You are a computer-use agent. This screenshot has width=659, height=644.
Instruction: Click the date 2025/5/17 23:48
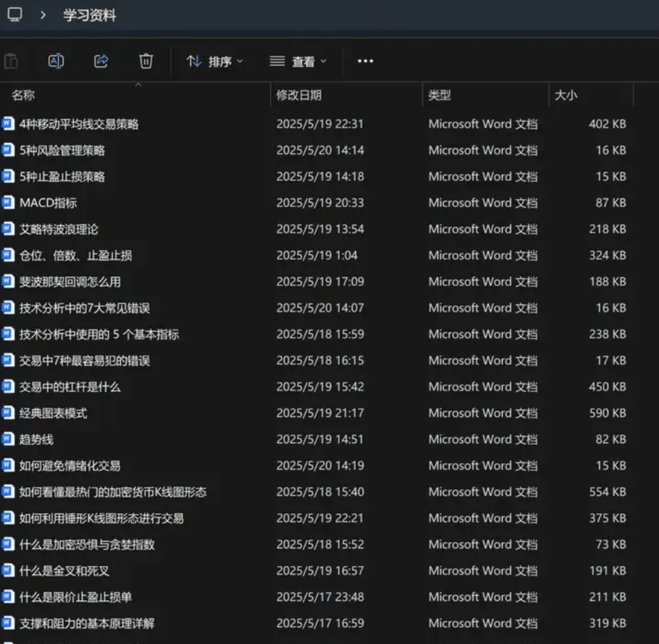tap(320, 598)
